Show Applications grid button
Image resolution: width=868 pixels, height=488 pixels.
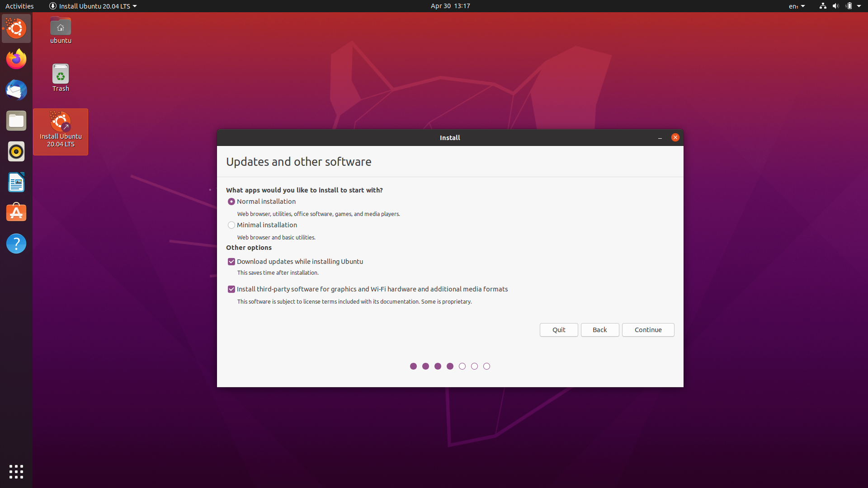tap(16, 471)
